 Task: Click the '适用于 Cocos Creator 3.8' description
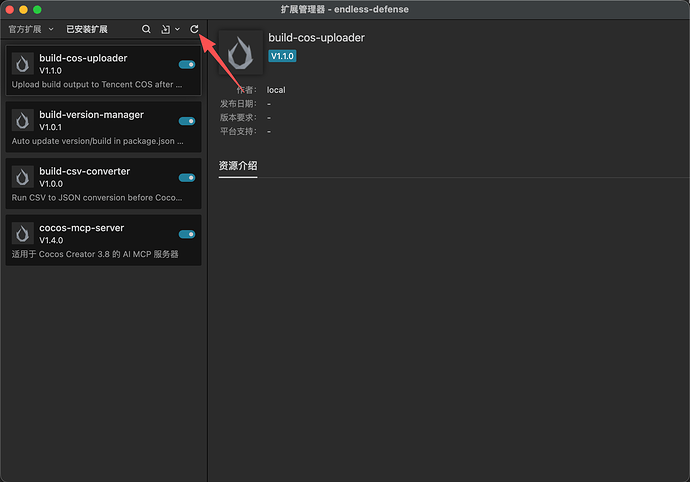click(x=95, y=254)
